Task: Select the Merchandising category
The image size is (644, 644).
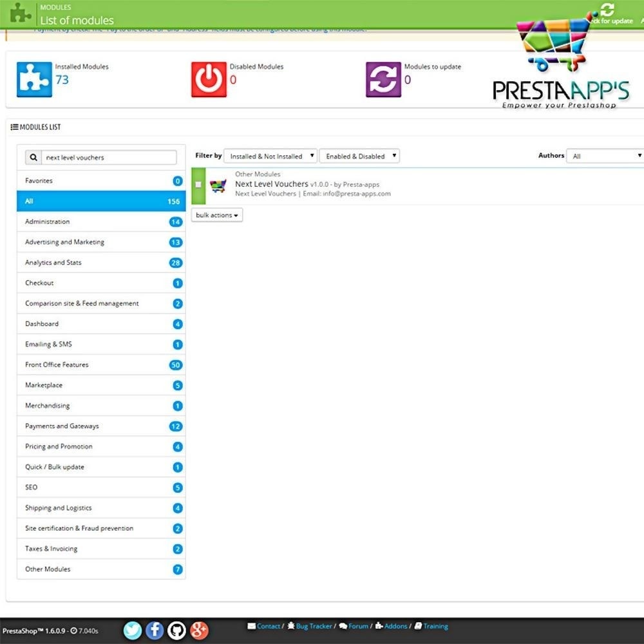Action: (101, 406)
